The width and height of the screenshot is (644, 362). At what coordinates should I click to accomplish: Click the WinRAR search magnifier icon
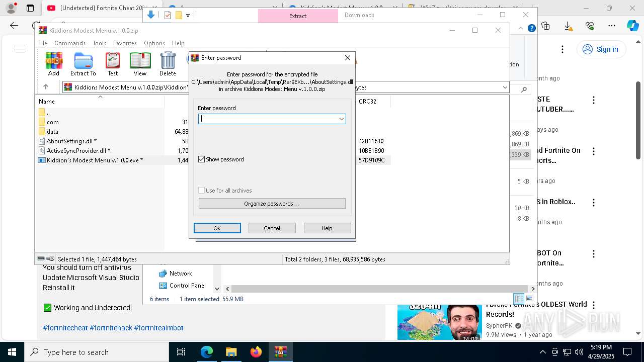pyautogui.click(x=524, y=89)
